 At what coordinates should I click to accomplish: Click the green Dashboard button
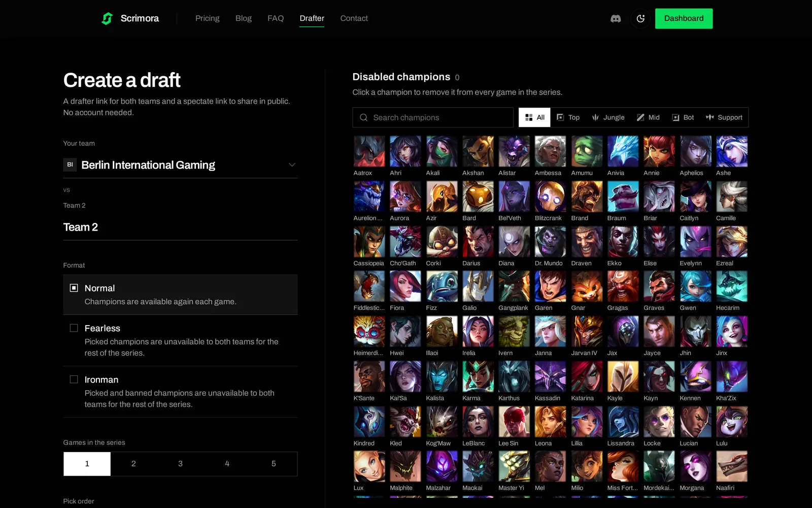[x=684, y=19]
